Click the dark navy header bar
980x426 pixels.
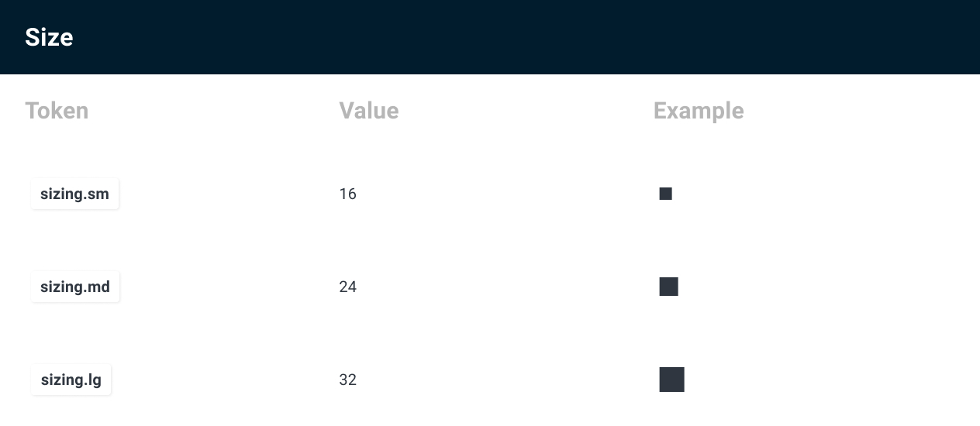tap(490, 37)
